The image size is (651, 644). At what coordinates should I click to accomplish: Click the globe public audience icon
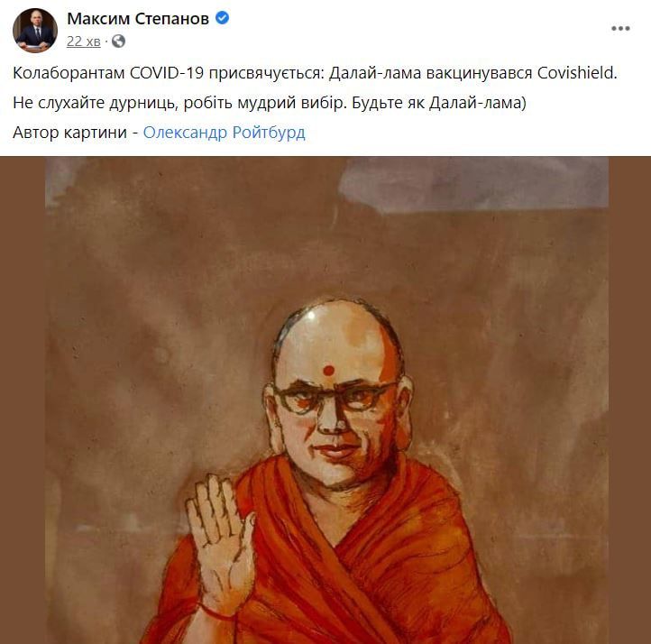[118, 41]
